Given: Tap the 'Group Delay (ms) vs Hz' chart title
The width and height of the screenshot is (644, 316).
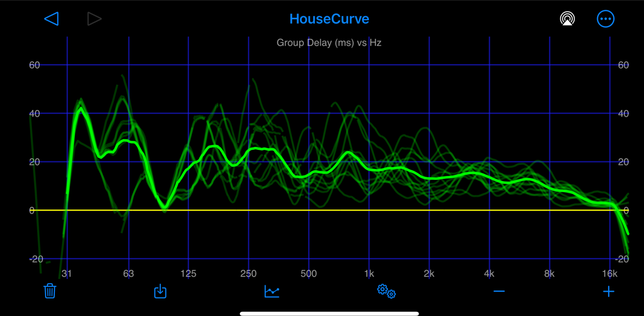Looking at the screenshot, I should coord(329,42).
